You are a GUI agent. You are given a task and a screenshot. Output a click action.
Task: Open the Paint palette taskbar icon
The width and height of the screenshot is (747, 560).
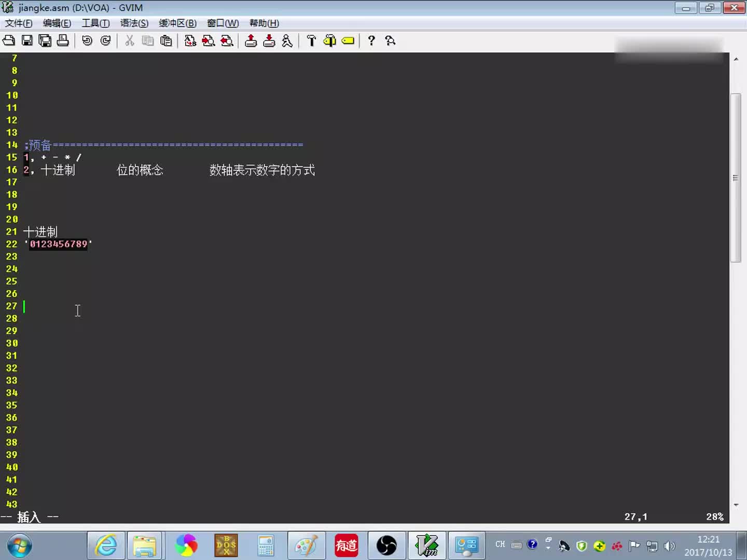click(x=306, y=546)
